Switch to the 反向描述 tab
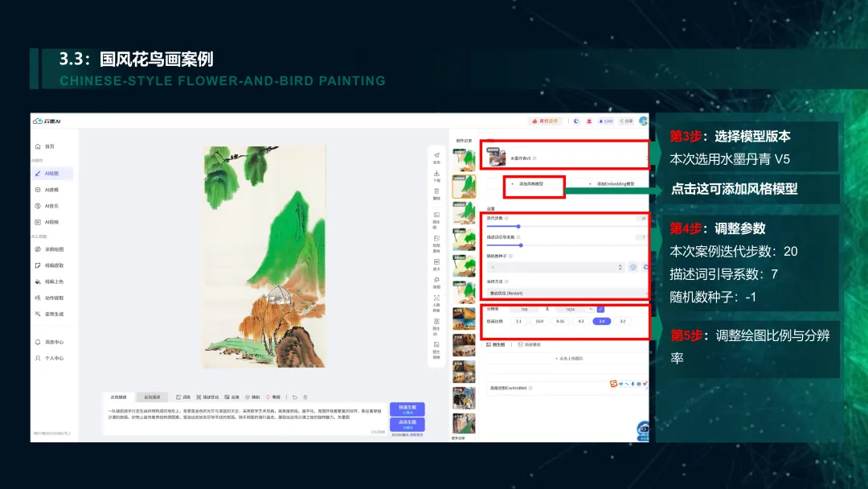 (152, 397)
